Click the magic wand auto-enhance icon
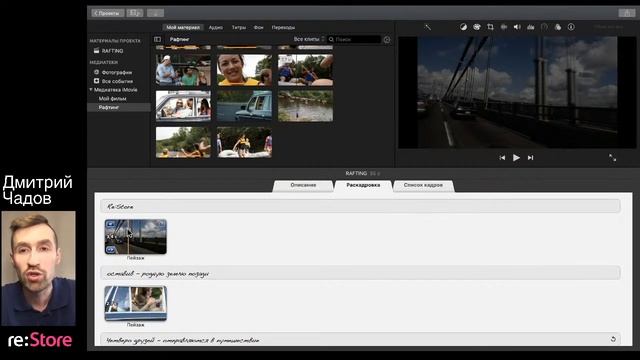The image size is (640, 360). tap(427, 27)
